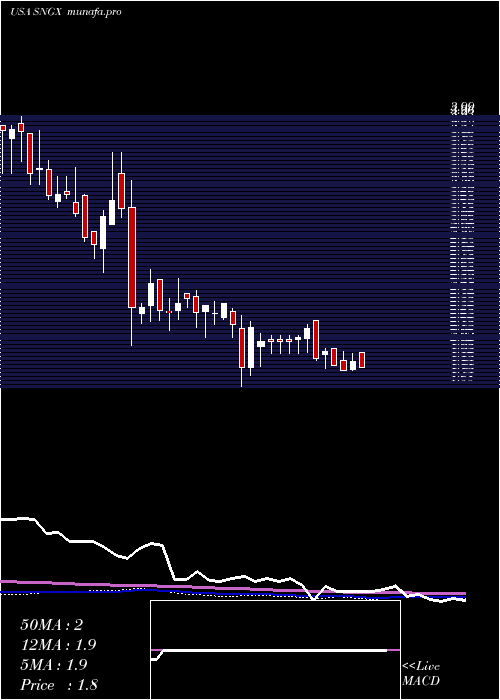The width and height of the screenshot is (500, 700).
Task: Click the rightmost red candlestick
Action: 362,360
